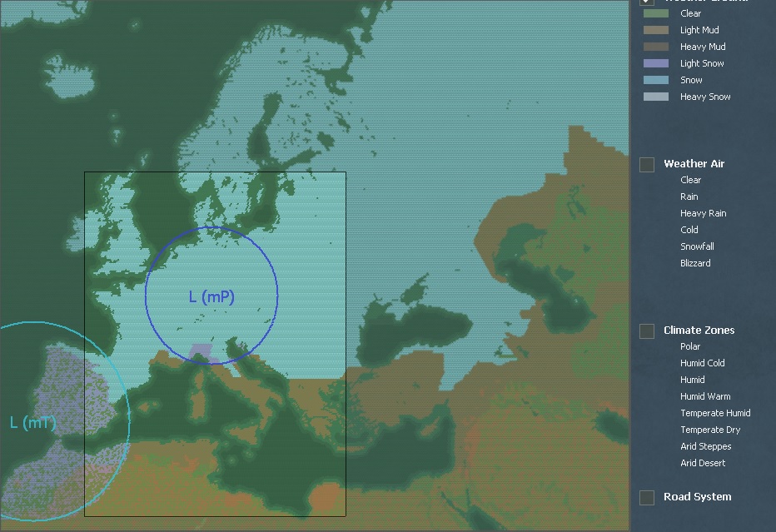The width and height of the screenshot is (776, 532).
Task: Enable the Road System checkbox
Action: 647,497
